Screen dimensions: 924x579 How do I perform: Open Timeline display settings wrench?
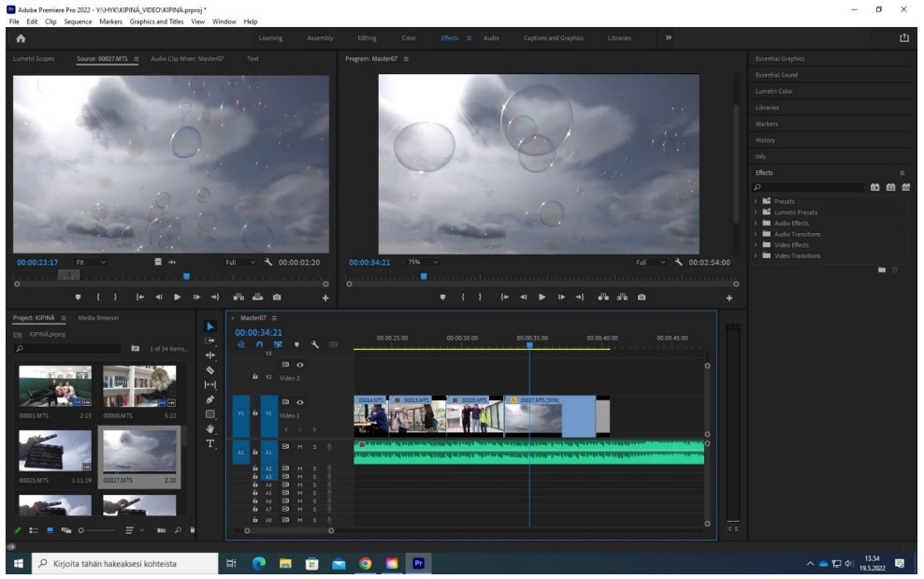(314, 344)
